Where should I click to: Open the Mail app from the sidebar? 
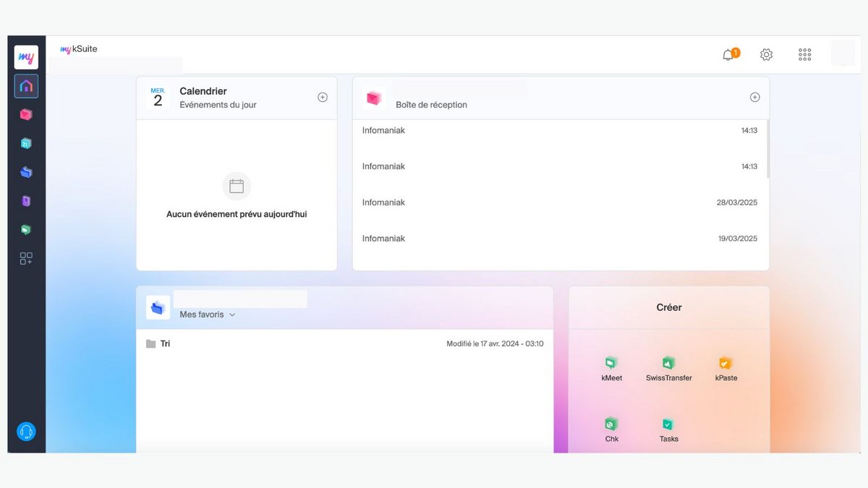coord(26,115)
